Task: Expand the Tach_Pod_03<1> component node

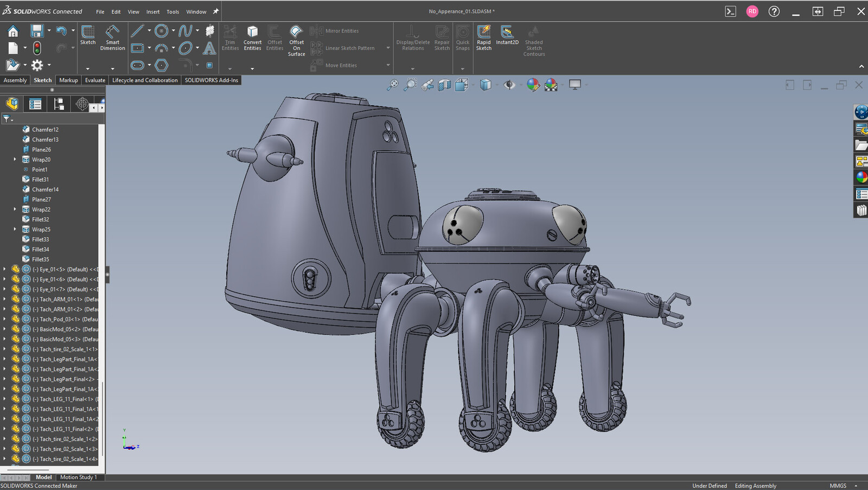Action: point(4,319)
